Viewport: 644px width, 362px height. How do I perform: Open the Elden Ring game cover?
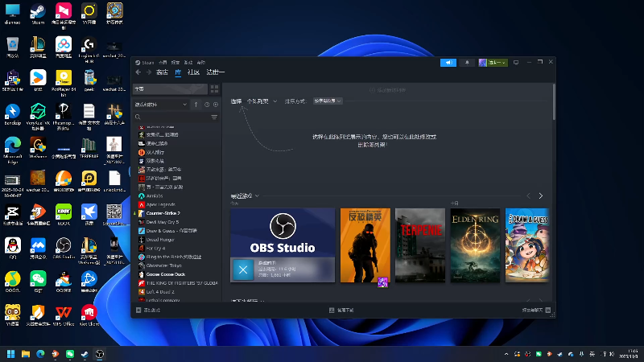(475, 245)
